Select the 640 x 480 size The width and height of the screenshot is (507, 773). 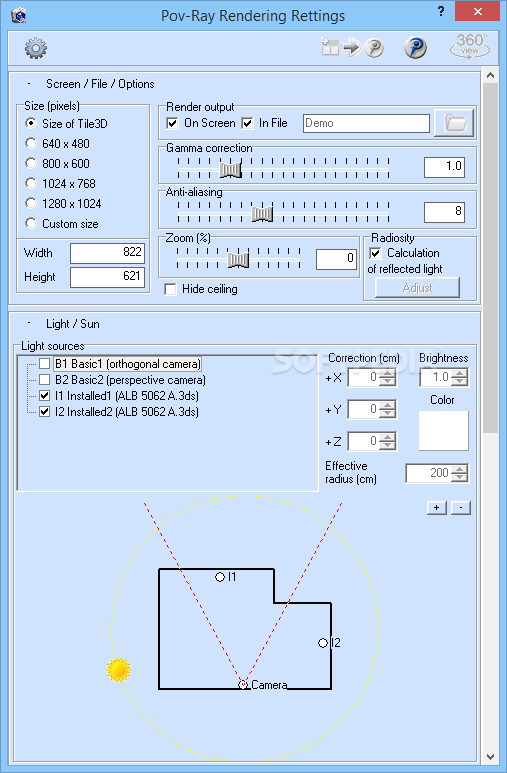[31, 143]
